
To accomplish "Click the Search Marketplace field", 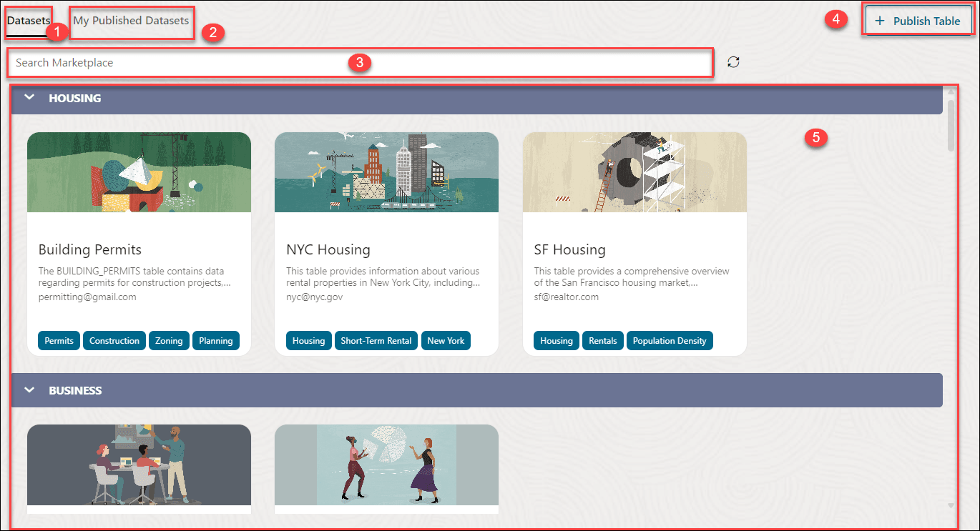I will (286, 62).
